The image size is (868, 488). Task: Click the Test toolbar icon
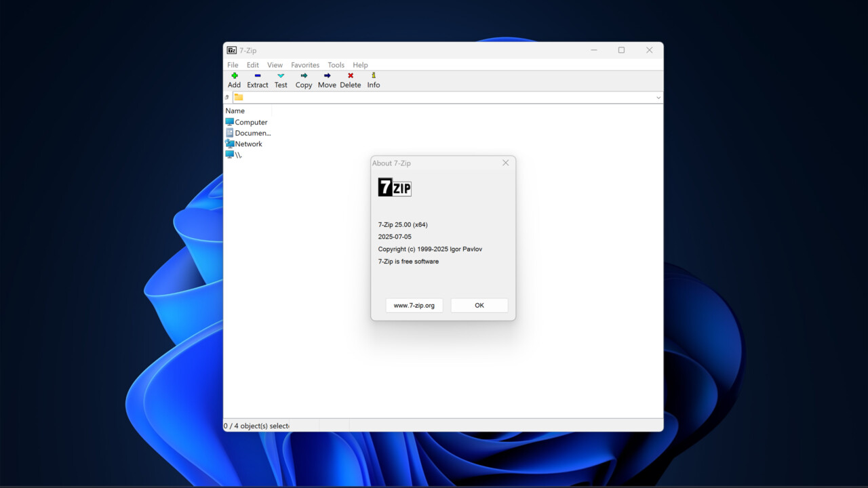point(281,76)
